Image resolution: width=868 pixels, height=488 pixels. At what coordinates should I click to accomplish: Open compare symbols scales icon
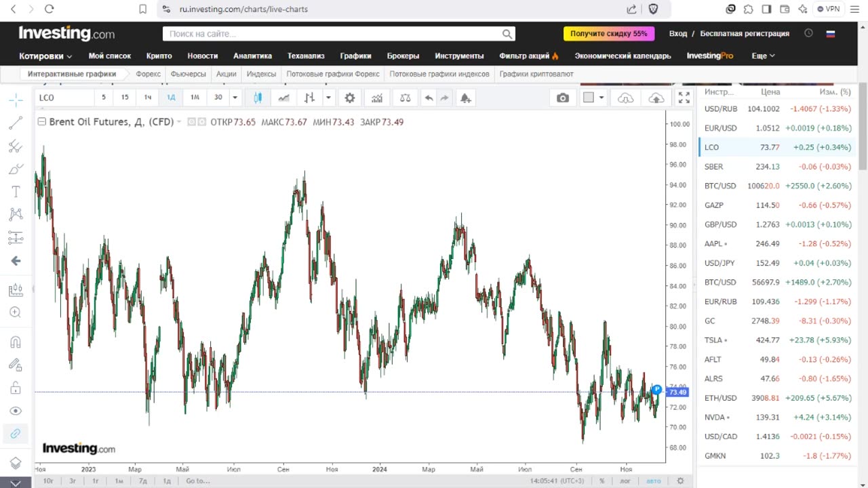(x=406, y=98)
